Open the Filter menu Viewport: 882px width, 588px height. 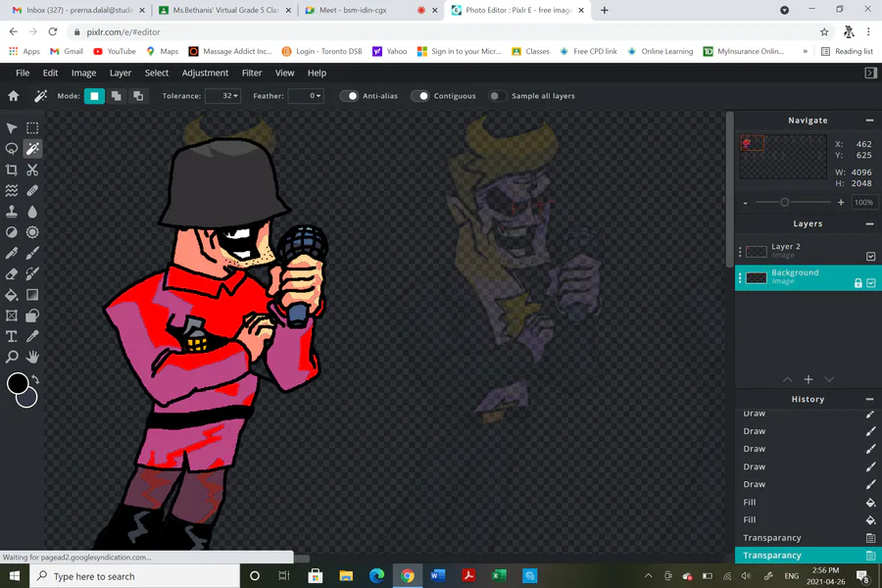coord(252,73)
